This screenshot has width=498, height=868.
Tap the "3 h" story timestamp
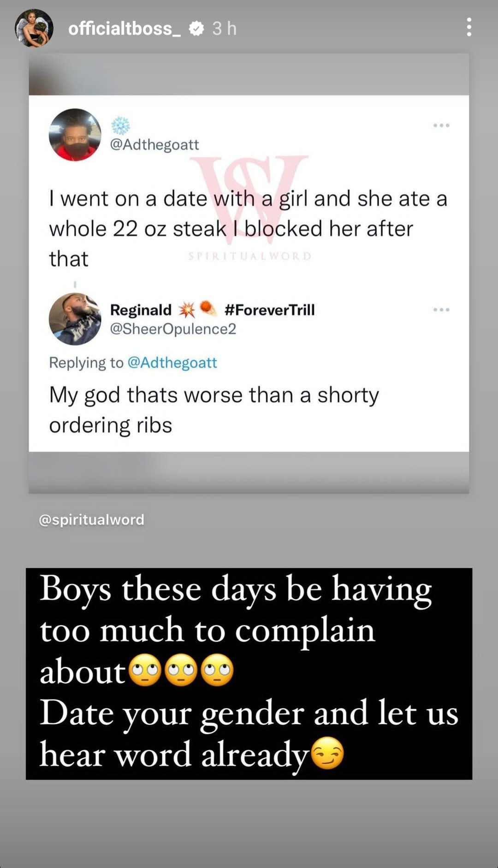pyautogui.click(x=225, y=29)
